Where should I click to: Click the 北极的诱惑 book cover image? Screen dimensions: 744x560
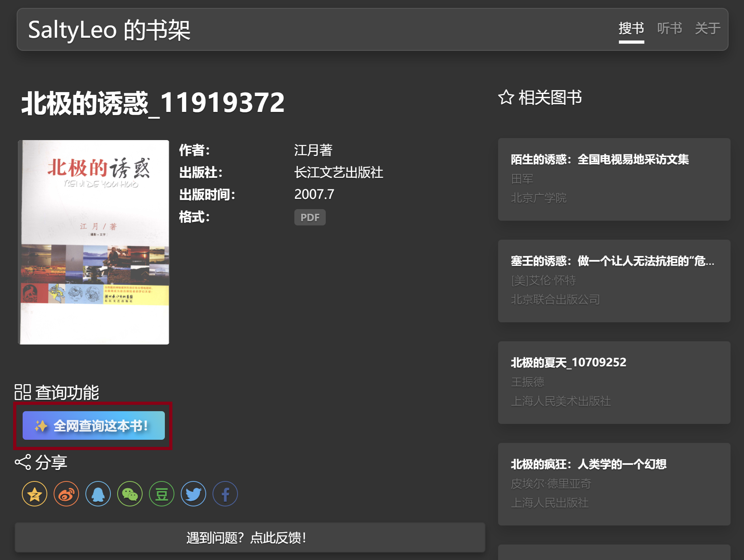93,242
